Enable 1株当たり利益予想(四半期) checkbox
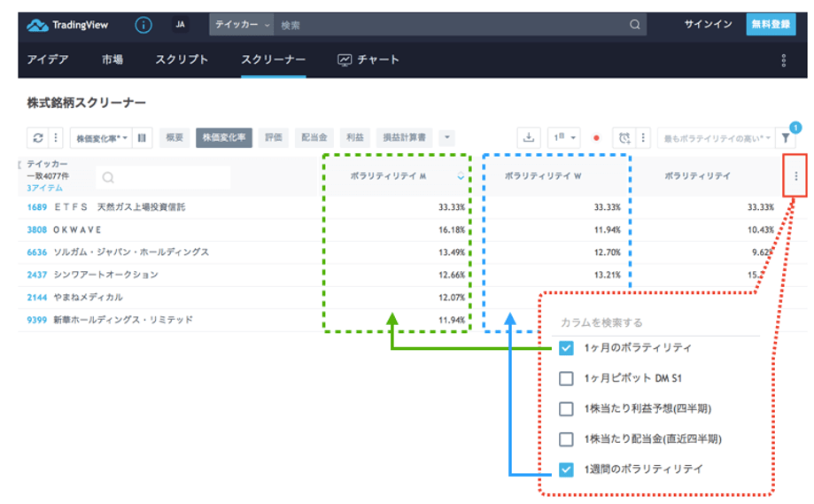The image size is (814, 504). (567, 409)
